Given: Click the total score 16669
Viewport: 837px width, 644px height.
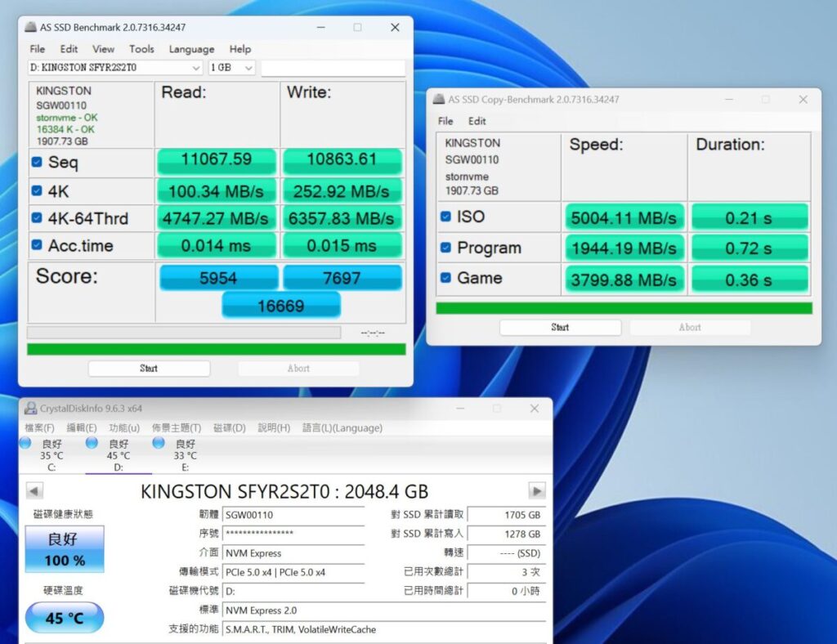Looking at the screenshot, I should [281, 305].
